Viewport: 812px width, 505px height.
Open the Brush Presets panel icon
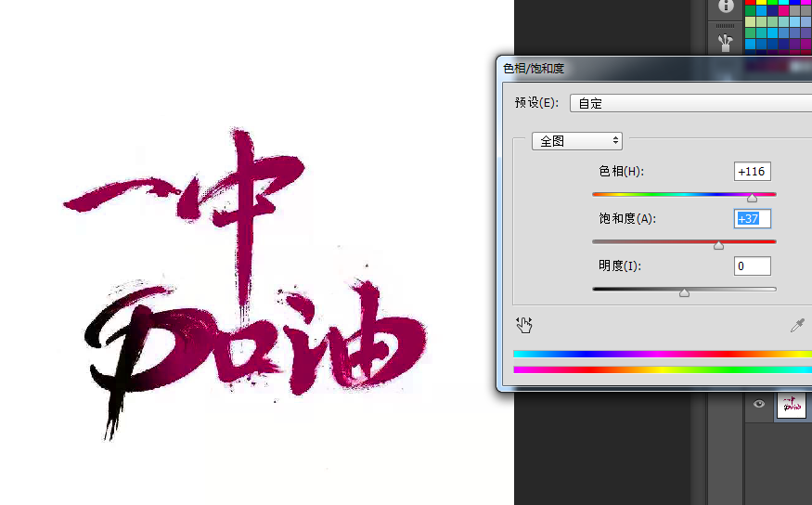tap(726, 42)
